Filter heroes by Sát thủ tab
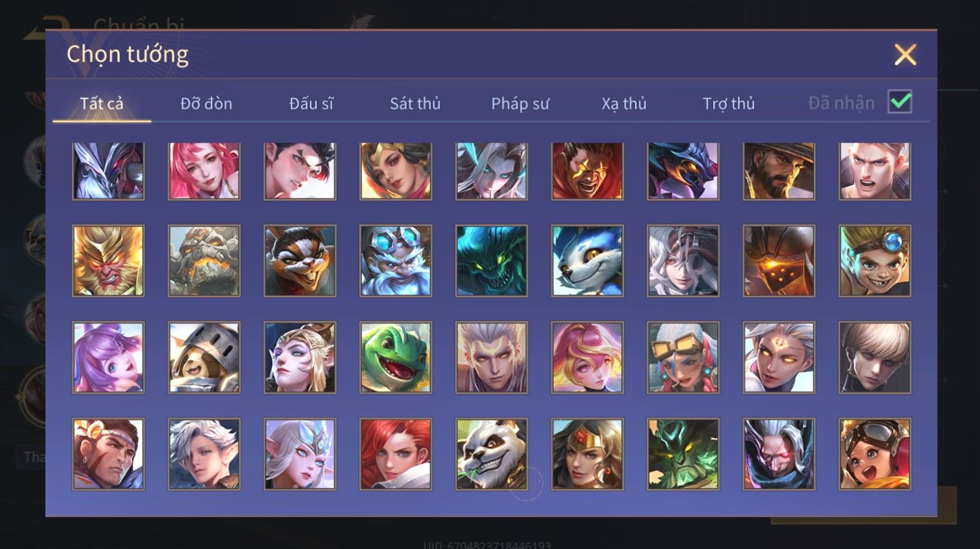This screenshot has height=549, width=980. pos(415,103)
